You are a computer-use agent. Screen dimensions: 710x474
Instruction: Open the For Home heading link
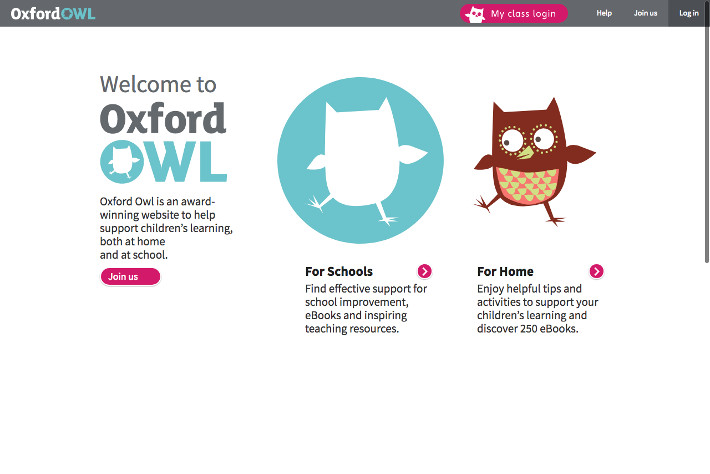(x=505, y=271)
